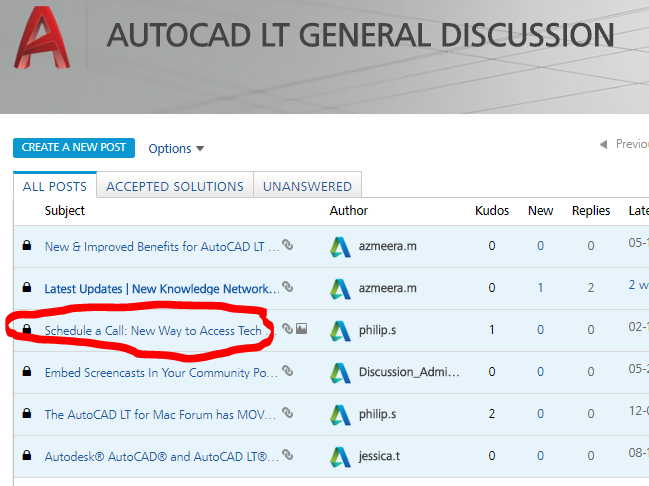Screen dimensions: 649x486
Task: Click the Subject column header
Action: point(65,210)
